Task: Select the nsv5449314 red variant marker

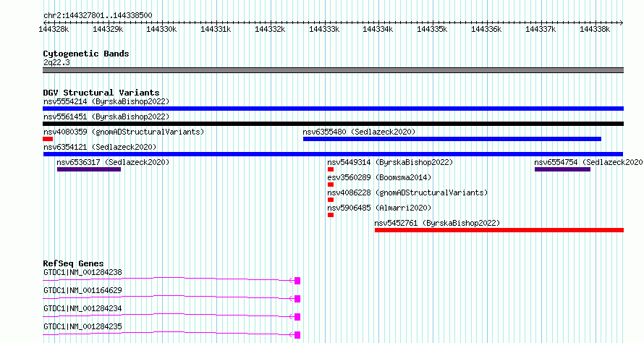Action: tap(331, 169)
